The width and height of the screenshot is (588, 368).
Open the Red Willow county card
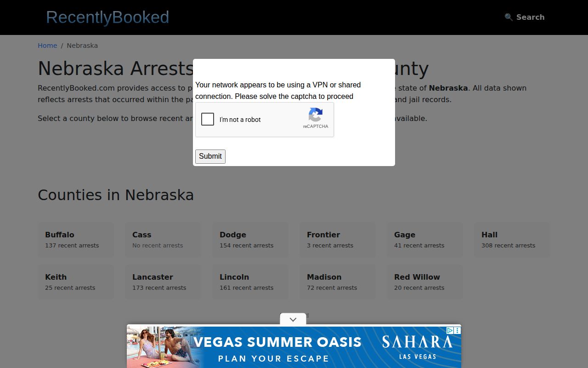(x=425, y=282)
